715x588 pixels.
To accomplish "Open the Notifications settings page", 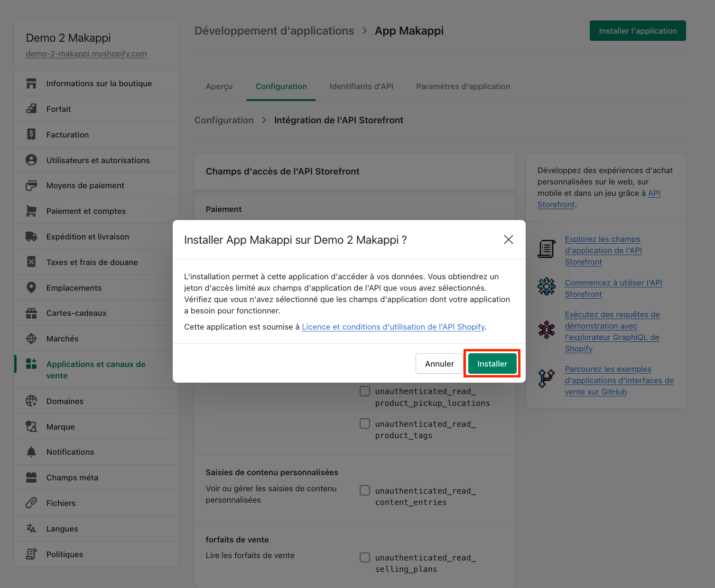I will (x=96, y=452).
